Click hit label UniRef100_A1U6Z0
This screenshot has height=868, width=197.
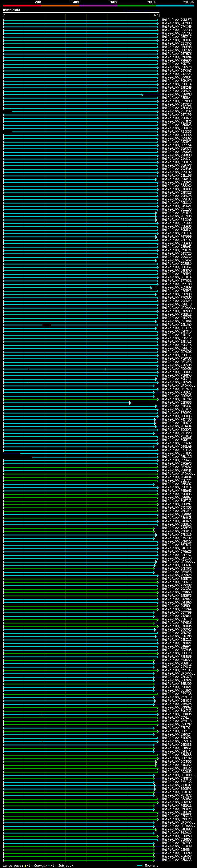click(176, 423)
